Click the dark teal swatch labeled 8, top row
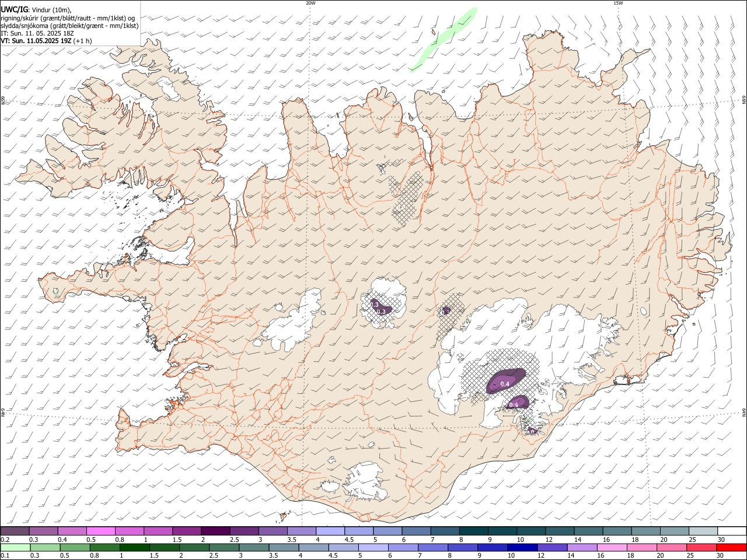Image resolution: width=747 pixels, height=560 pixels. click(x=473, y=531)
